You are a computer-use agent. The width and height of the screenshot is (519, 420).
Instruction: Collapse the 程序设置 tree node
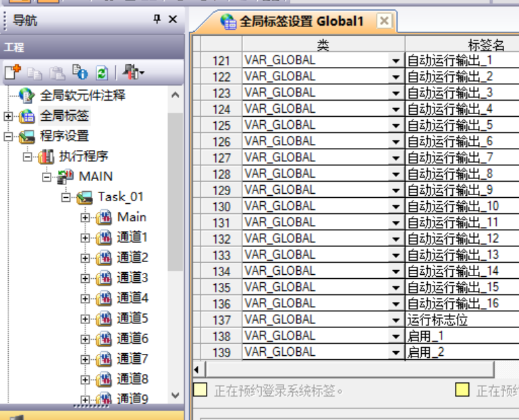(x=8, y=136)
